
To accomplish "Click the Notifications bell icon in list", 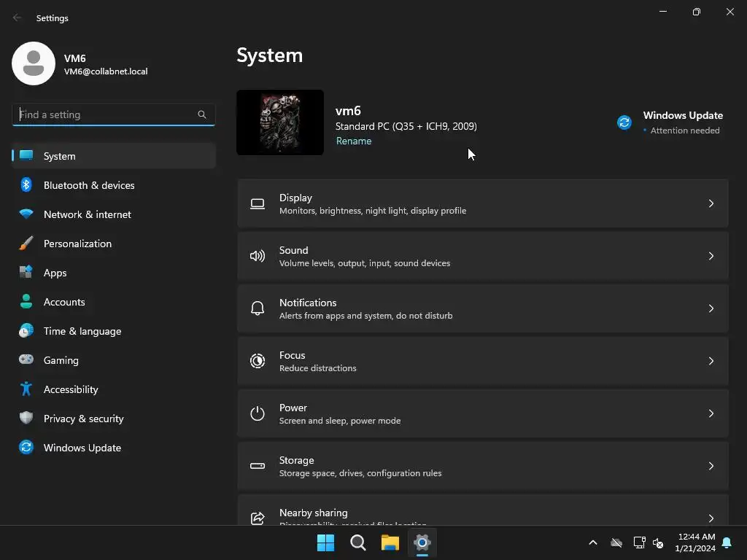I will (258, 308).
